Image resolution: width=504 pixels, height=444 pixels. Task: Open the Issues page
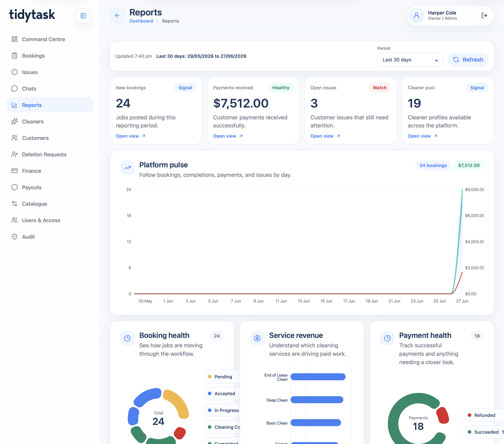(x=50, y=72)
